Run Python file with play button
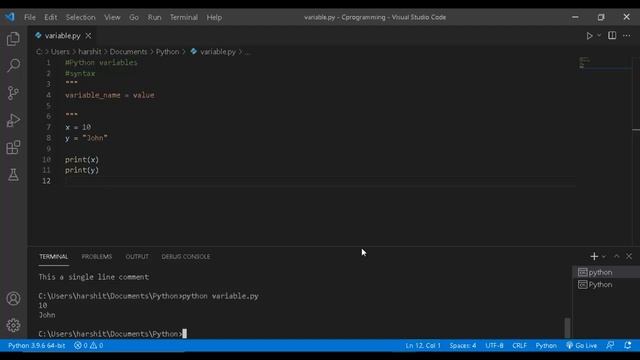 tap(589, 36)
